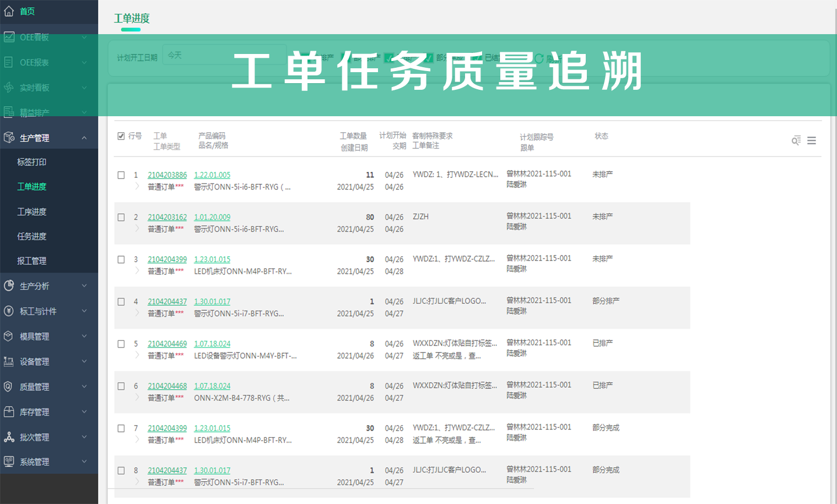Open the 精益排产 sidebar icon
837x504 pixels.
8,112
